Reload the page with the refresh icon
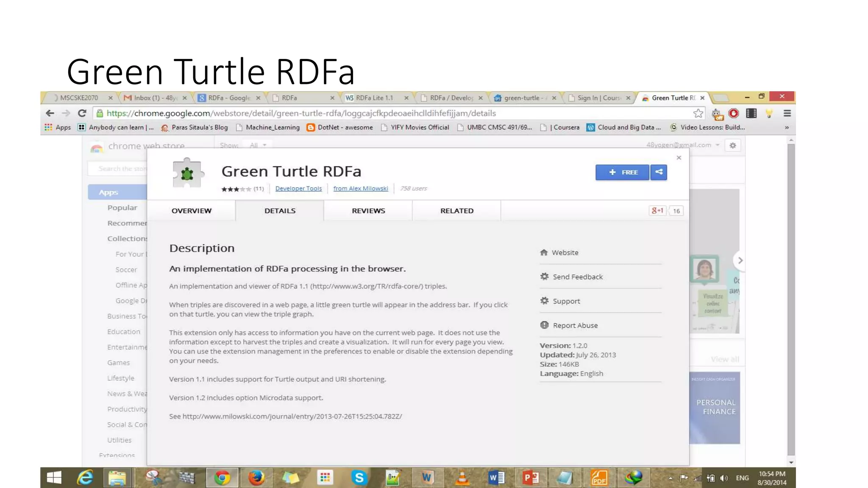 (82, 113)
